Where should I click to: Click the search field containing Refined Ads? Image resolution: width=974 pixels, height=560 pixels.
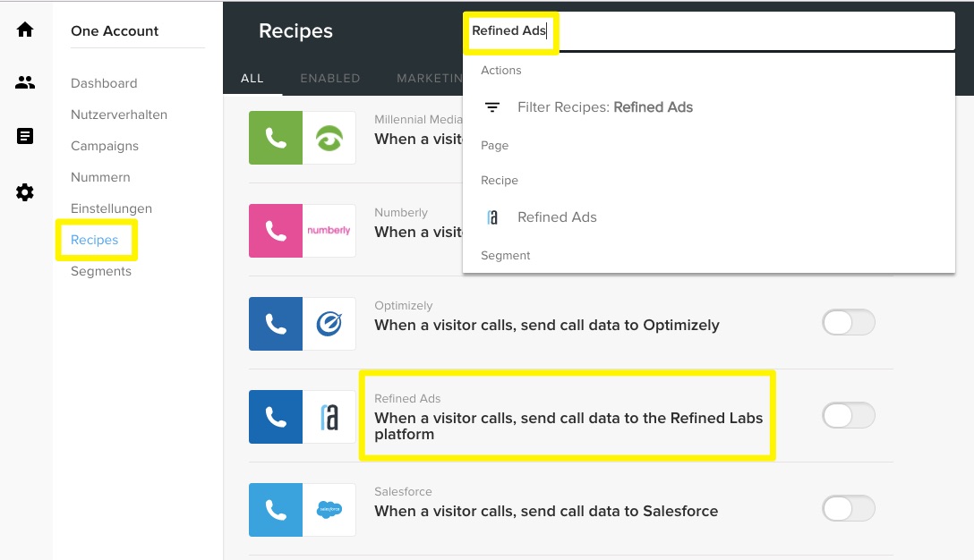(709, 30)
